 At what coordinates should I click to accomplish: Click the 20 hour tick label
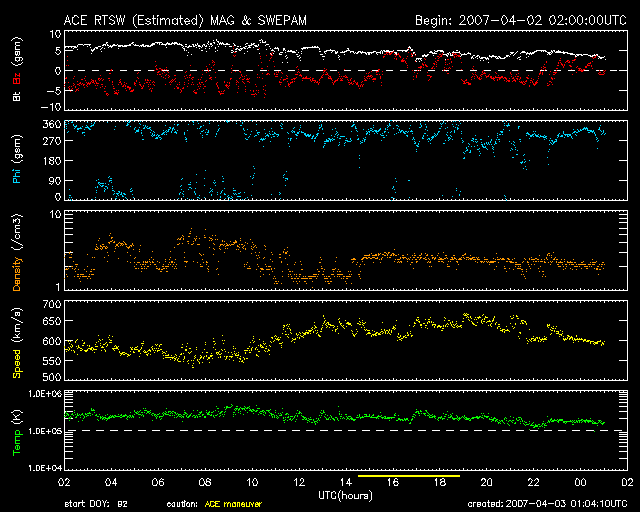click(x=486, y=482)
